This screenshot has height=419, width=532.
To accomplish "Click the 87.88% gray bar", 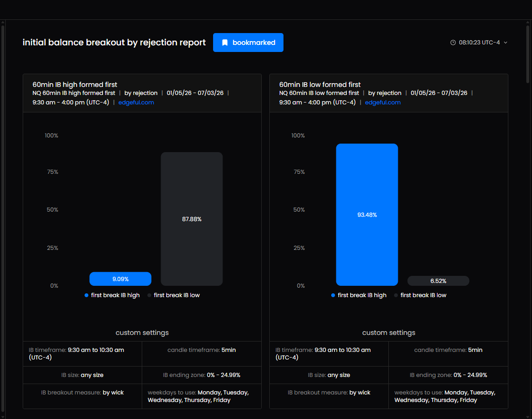I will 192,219.
